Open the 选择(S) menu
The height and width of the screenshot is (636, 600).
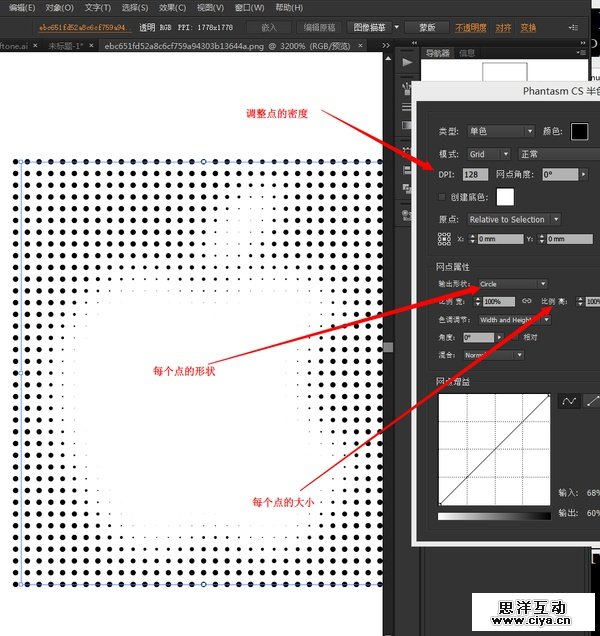(x=135, y=8)
